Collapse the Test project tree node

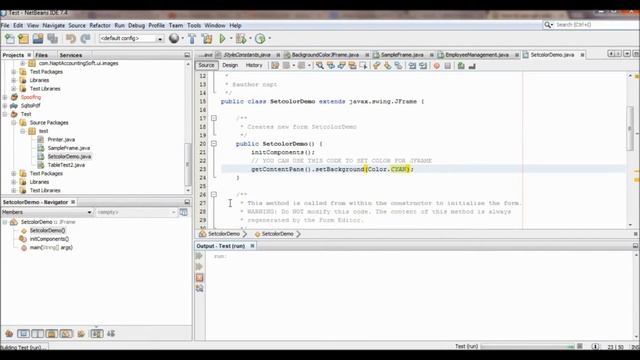5,114
